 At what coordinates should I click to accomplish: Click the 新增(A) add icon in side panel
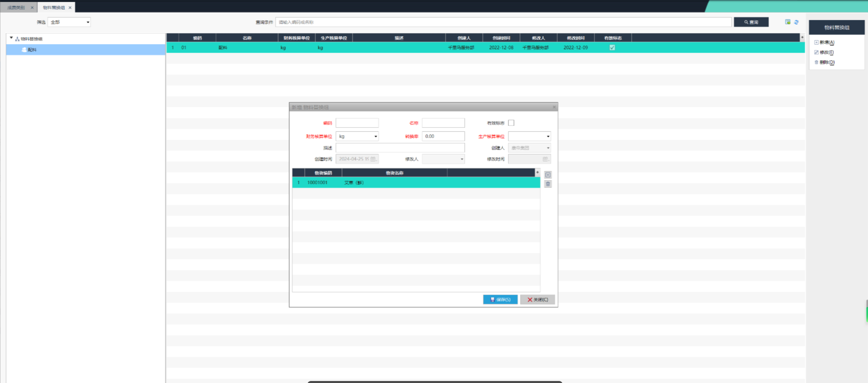coord(816,43)
